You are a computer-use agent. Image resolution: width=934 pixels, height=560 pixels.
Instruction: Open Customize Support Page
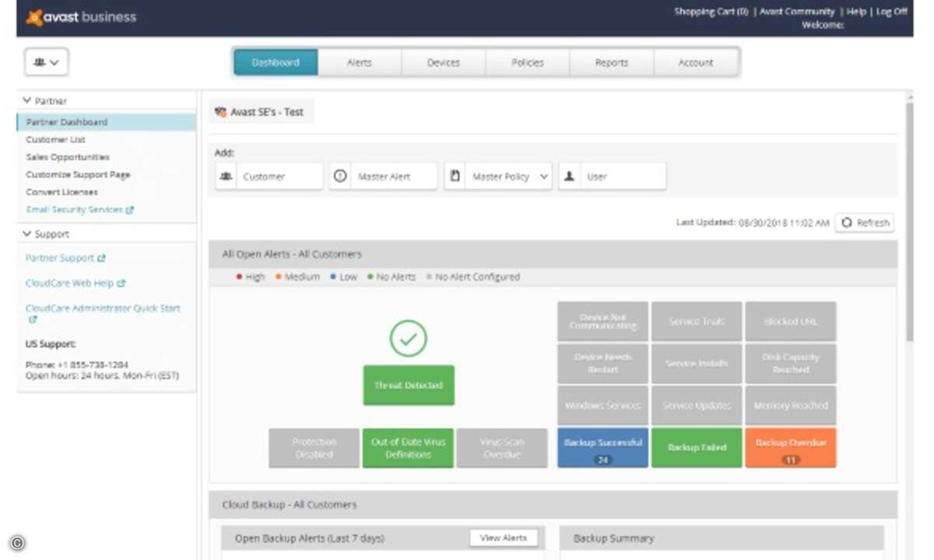[x=78, y=175]
